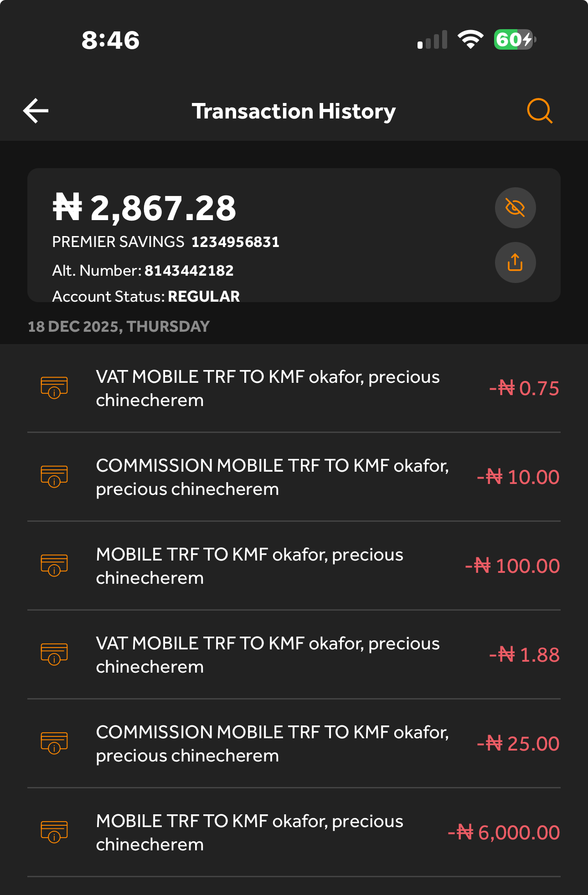The width and height of the screenshot is (588, 895).
Task: Tap the Alt. Number 8143442182
Action: [x=189, y=271]
